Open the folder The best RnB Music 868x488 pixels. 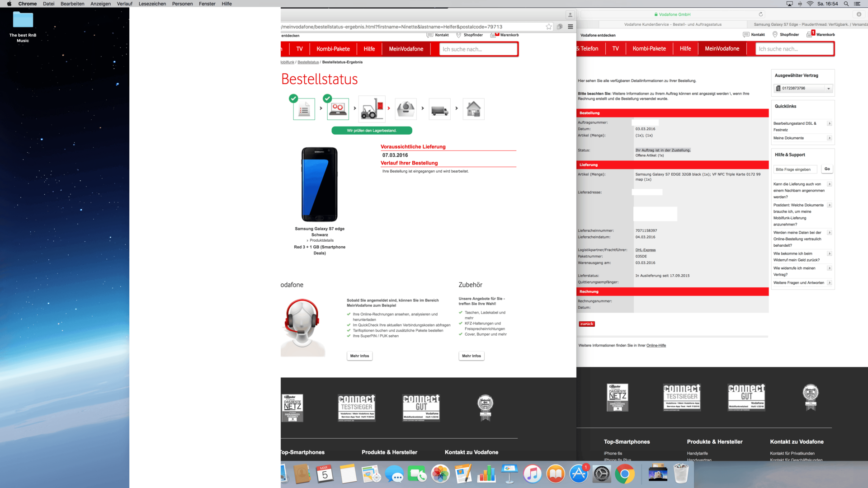pyautogui.click(x=23, y=27)
